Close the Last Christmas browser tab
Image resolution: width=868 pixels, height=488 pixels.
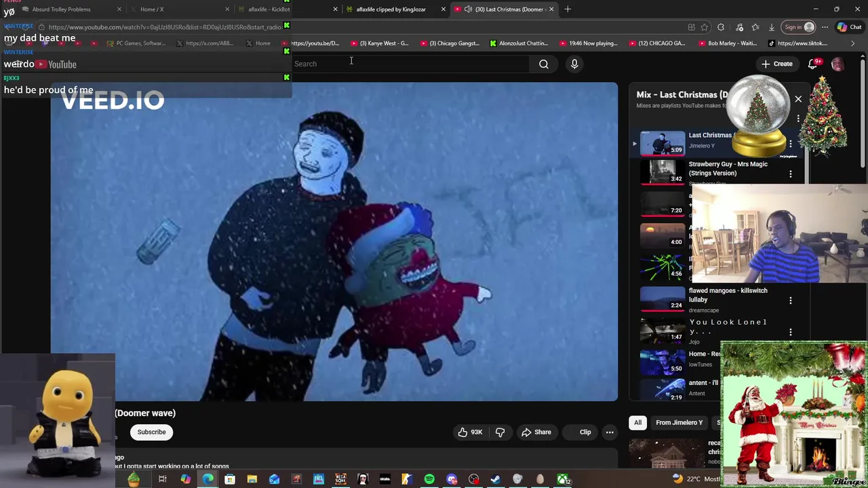tap(551, 9)
